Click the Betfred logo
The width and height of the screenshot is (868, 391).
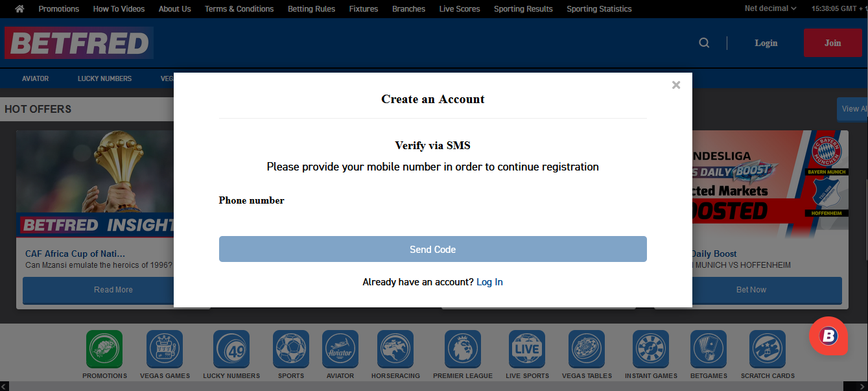pos(79,43)
